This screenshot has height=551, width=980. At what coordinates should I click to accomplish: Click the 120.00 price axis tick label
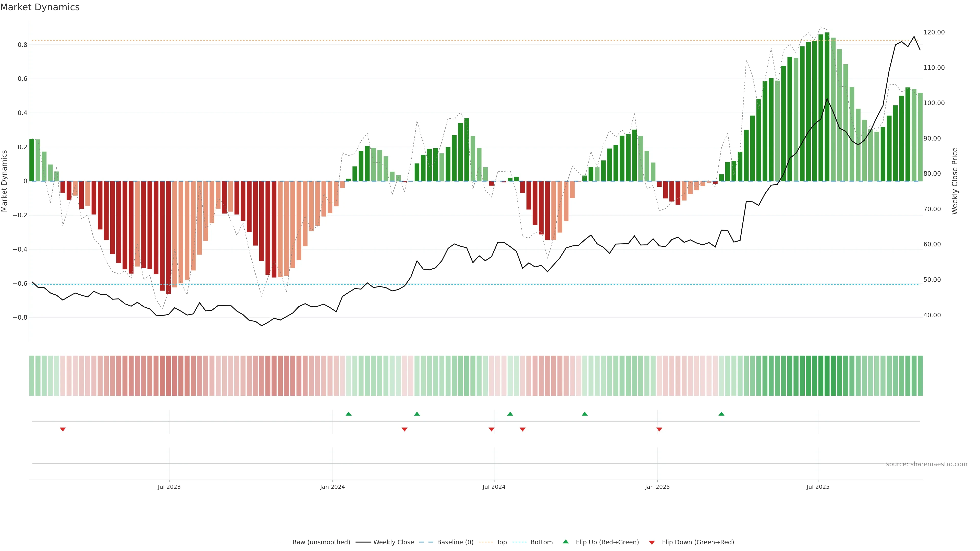click(x=934, y=32)
